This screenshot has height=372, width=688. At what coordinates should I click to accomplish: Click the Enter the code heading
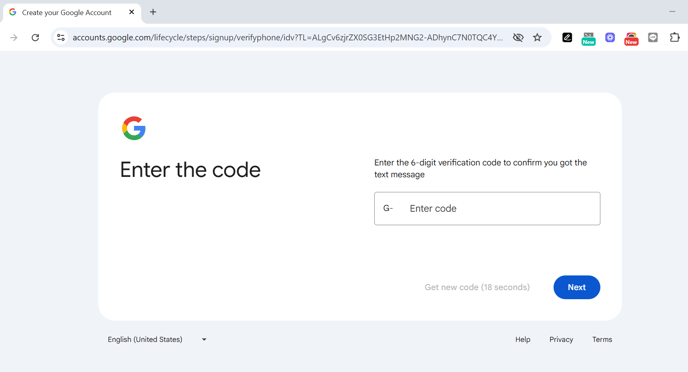click(x=190, y=170)
